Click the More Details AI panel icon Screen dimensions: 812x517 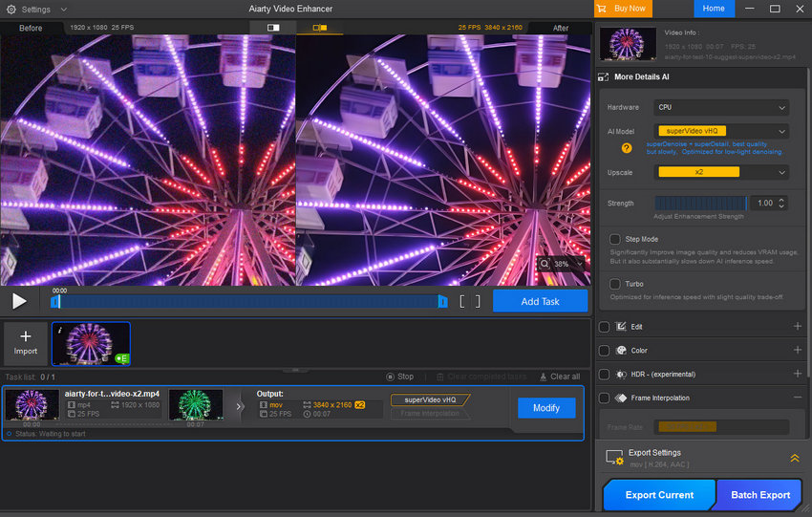point(604,76)
